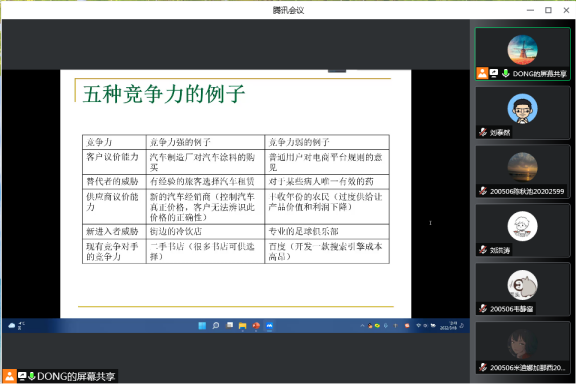Click the File Explorer folder in shared taskbar
The image size is (576, 384).
242,326
